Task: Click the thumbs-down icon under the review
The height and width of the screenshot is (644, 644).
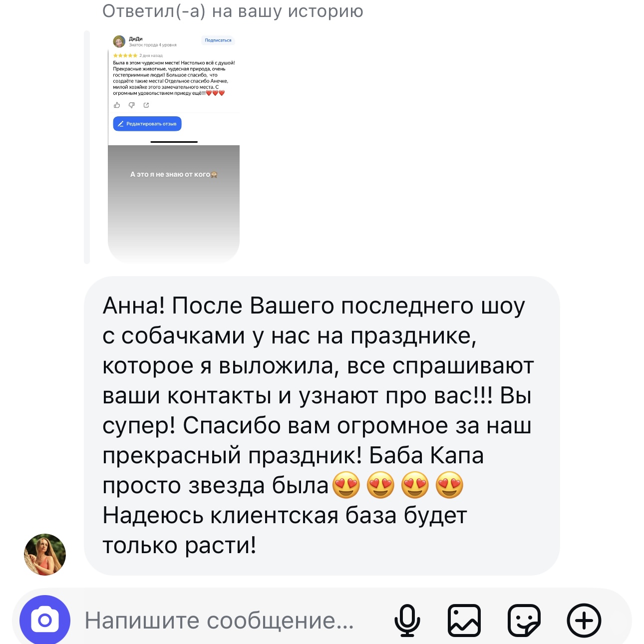Action: 132,105
